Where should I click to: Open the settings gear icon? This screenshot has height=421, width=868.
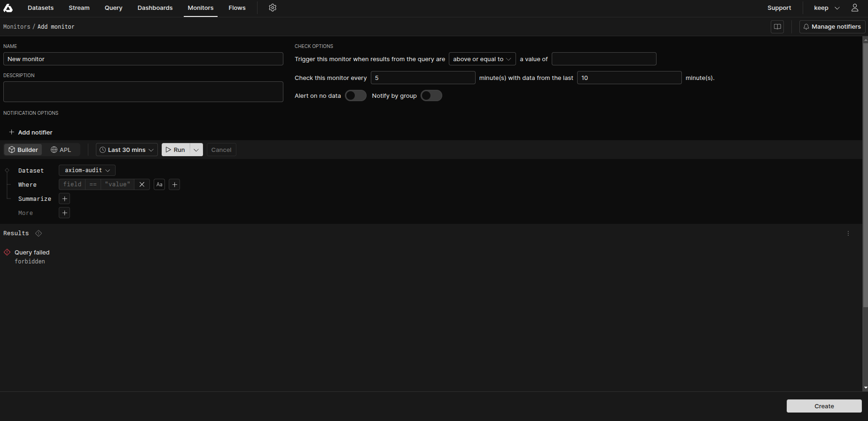[x=273, y=8]
